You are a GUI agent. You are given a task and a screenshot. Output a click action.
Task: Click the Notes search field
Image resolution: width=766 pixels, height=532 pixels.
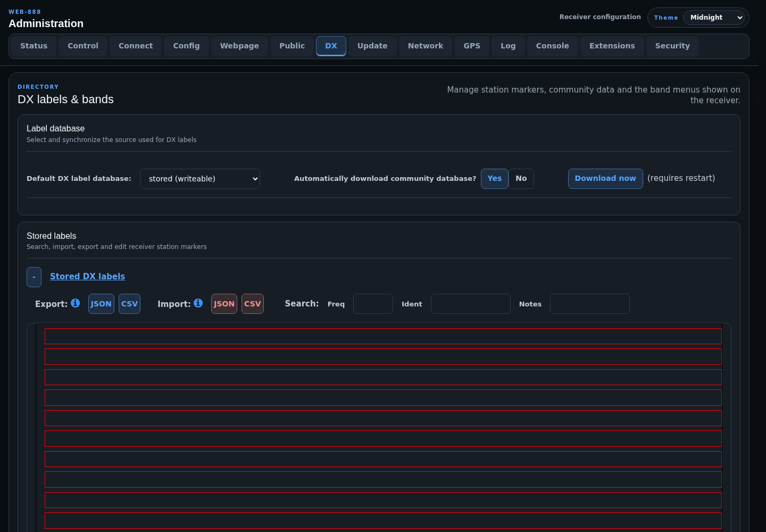point(590,304)
